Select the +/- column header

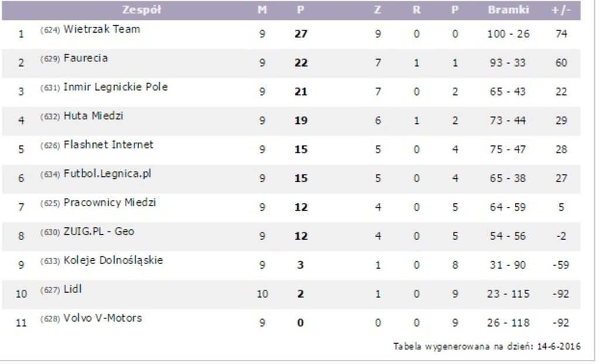(x=561, y=10)
